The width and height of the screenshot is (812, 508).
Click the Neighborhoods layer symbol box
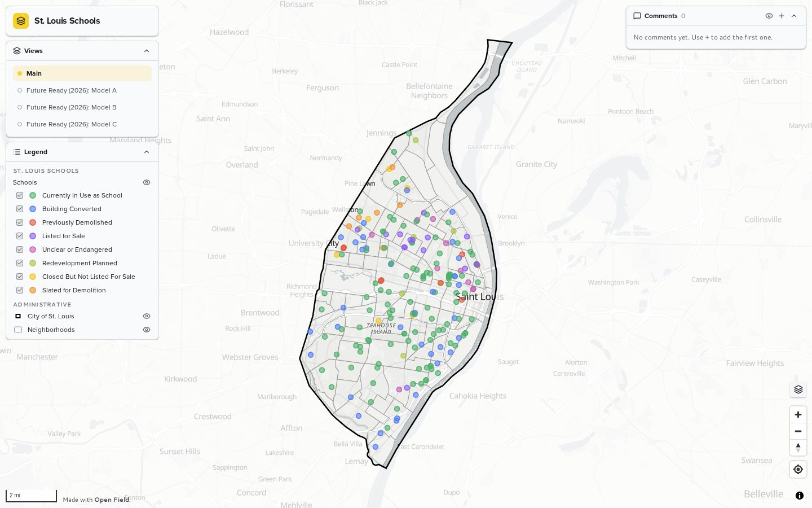[18, 330]
